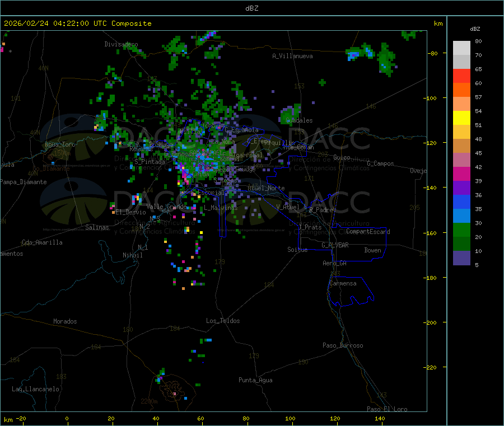Click the Soitue map label
This screenshot has height=426, width=504.
point(297,250)
